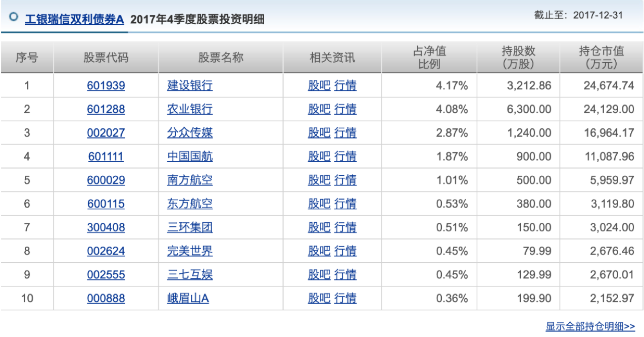The height and width of the screenshot is (337, 644).
Task: Click stock code 601111
Action: [x=106, y=157]
